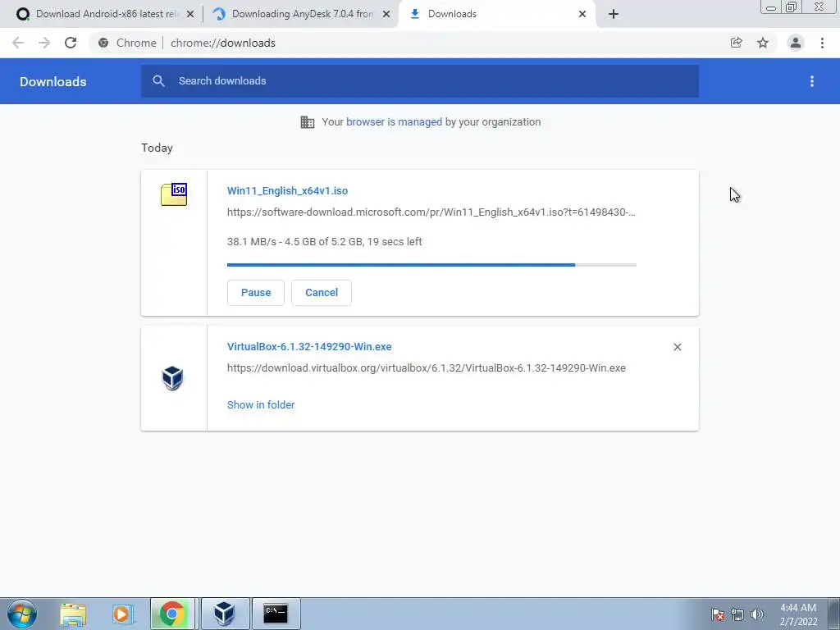The height and width of the screenshot is (630, 840).
Task: Remove VirtualBox download from the list
Action: 677,347
